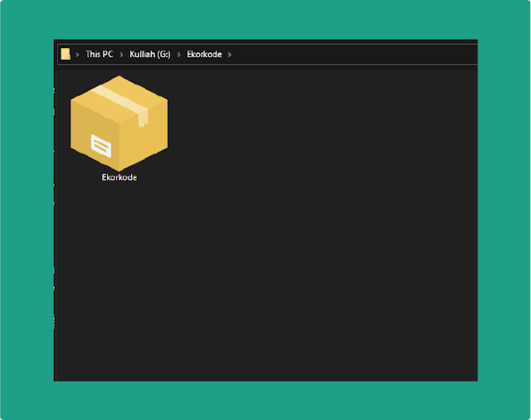Viewport: 531px width, 420px height.
Task: Click blank pane area below Ekorkode label
Action: (x=119, y=271)
